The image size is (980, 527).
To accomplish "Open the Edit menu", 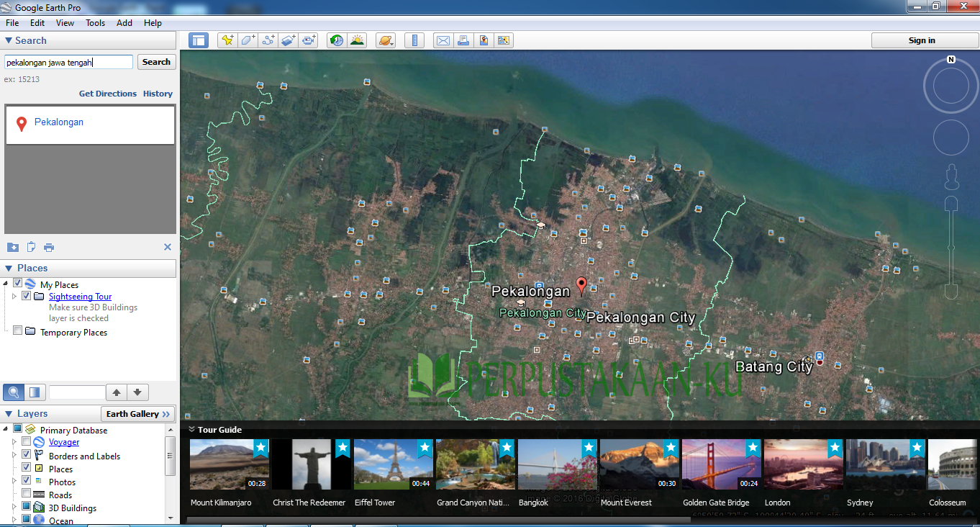I will click(37, 23).
